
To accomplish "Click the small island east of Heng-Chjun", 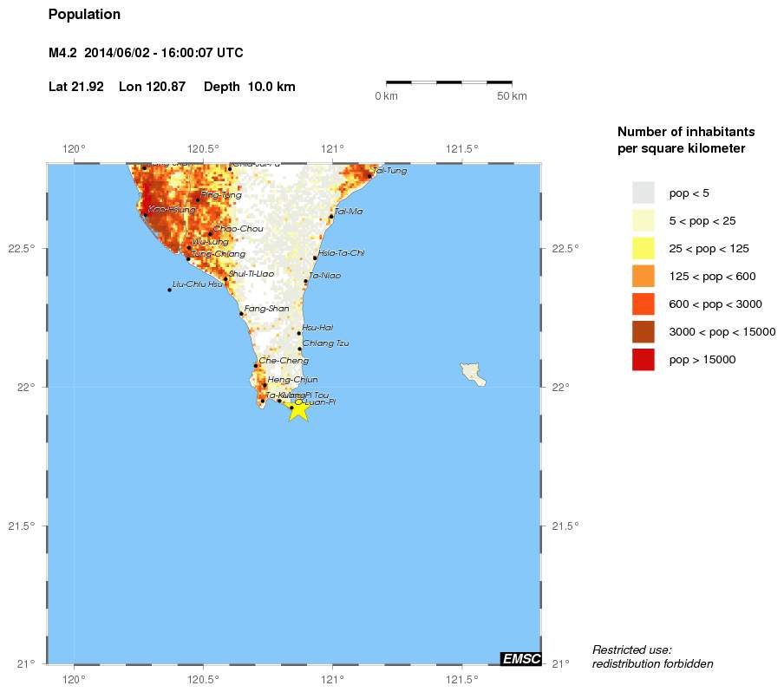I will click(473, 374).
